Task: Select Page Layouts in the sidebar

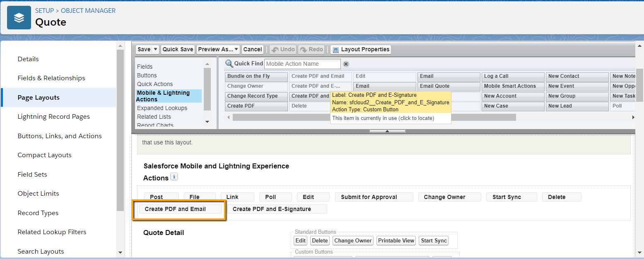Action: click(59, 98)
